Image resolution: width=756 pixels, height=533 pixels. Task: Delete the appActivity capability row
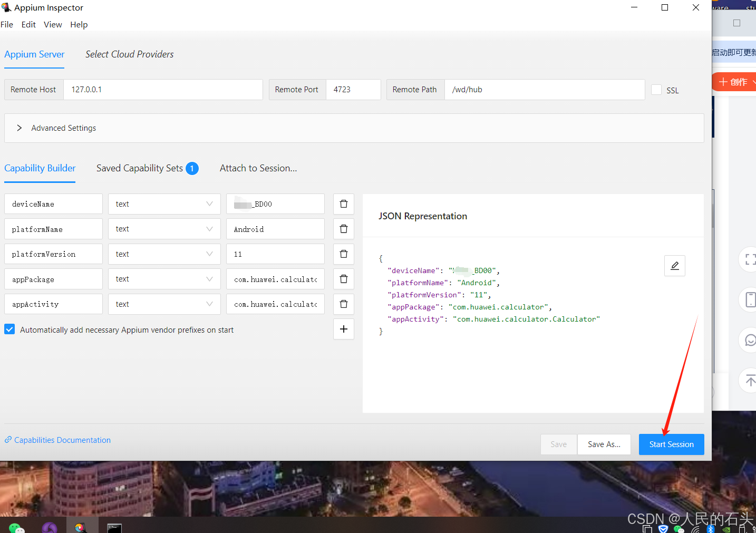coord(344,304)
